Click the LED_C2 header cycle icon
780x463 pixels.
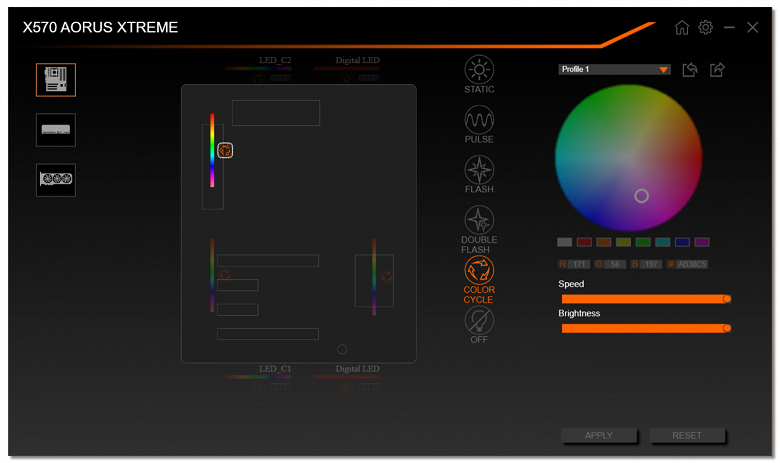(258, 78)
